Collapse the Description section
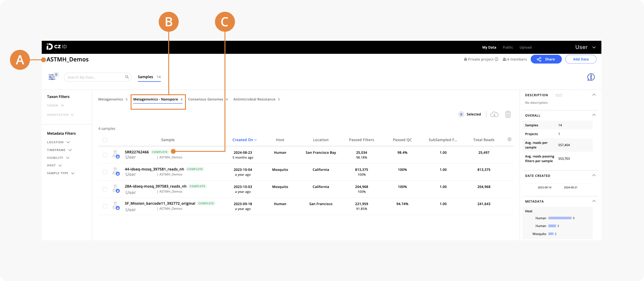Image resolution: width=644 pixels, height=281 pixels. click(x=594, y=95)
